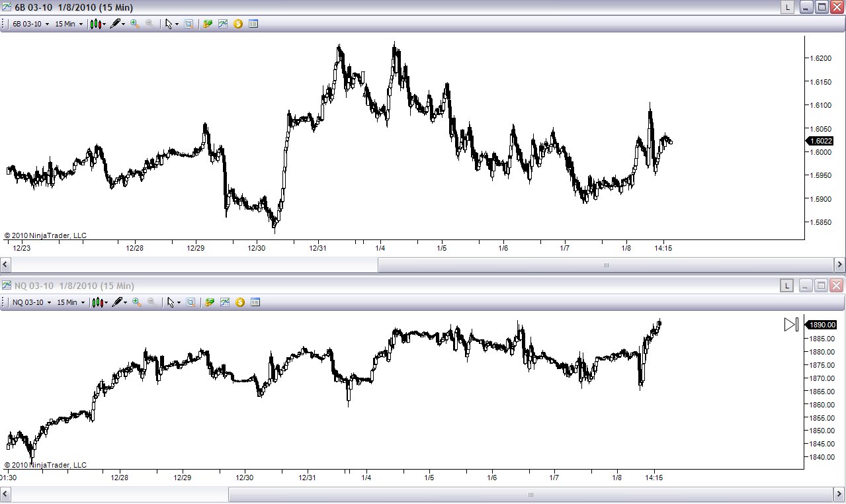The height and width of the screenshot is (504, 846).
Task: Click the candlestick chart style icon in NQ chart
Action: coord(97,302)
